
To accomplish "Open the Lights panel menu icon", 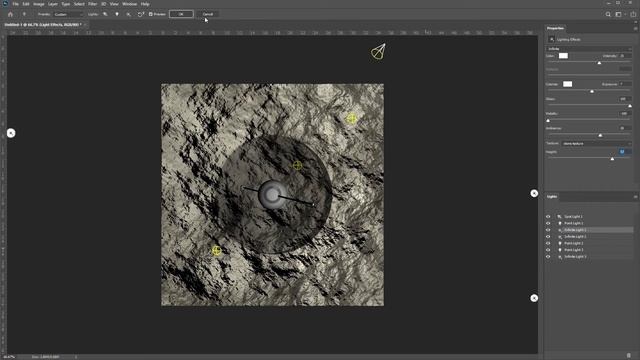I will (636, 196).
